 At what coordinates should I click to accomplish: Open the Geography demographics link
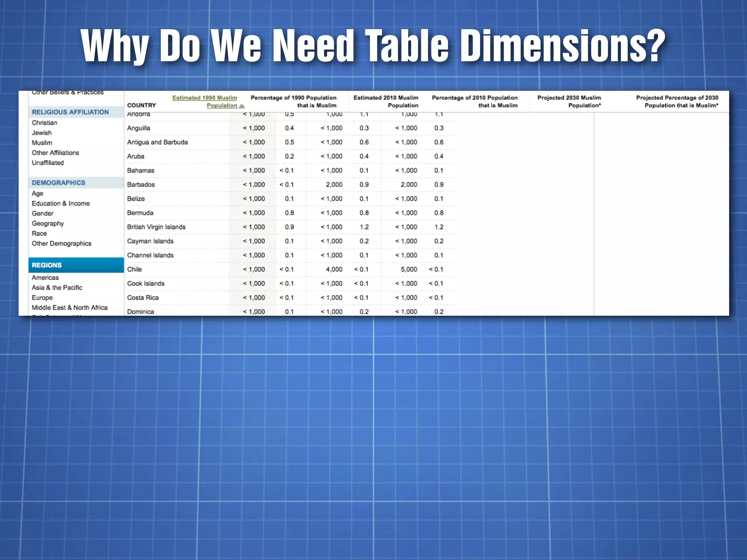coord(48,223)
